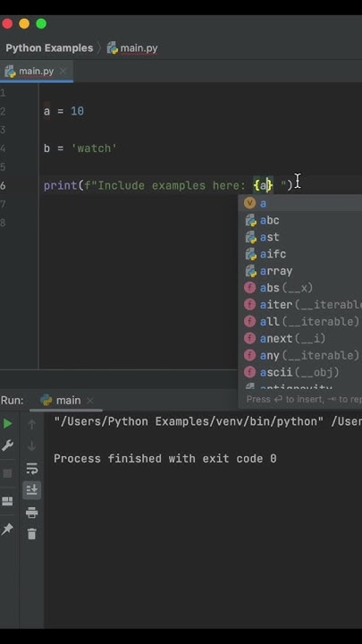The width and height of the screenshot is (362, 644).
Task: Choose 'ast' module from autocomplete suggestions
Action: click(300, 237)
